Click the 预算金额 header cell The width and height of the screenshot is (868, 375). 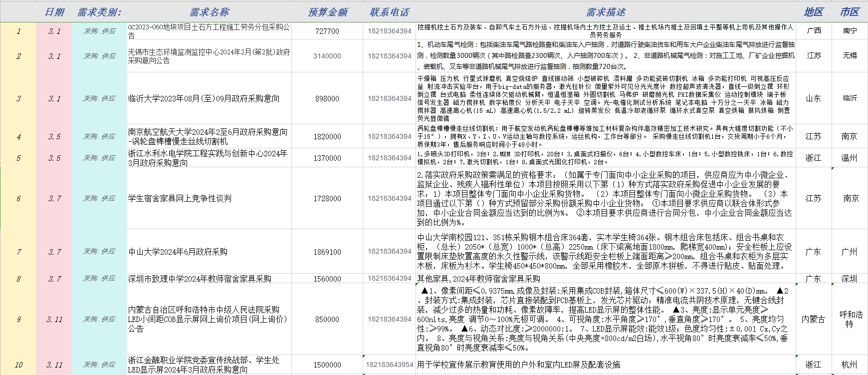pyautogui.click(x=327, y=12)
